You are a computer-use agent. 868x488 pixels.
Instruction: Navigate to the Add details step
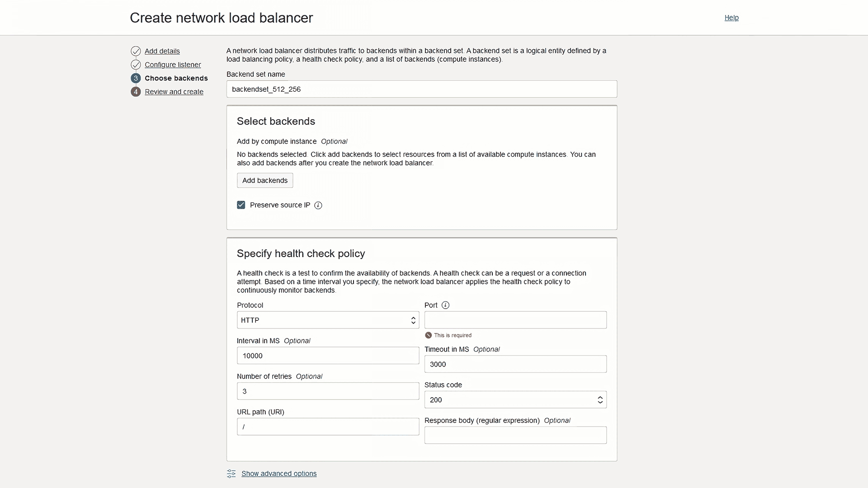pyautogui.click(x=161, y=51)
